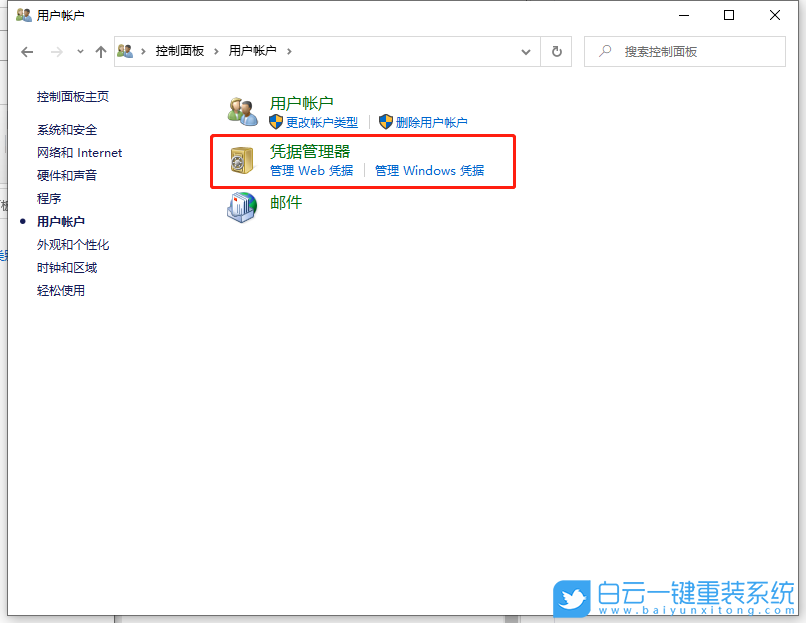The image size is (806, 623).
Task: Click inside the 搜索控制面板 search field
Action: [680, 51]
